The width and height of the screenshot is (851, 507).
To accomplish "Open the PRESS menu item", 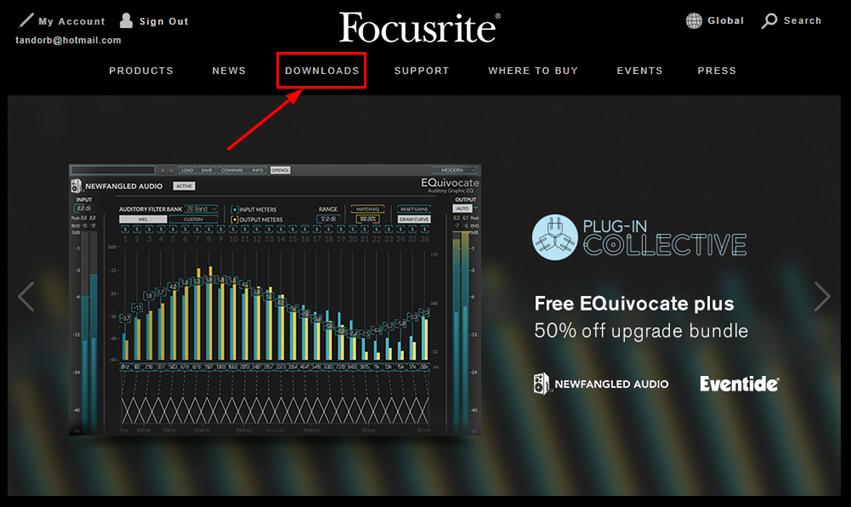I will pyautogui.click(x=717, y=71).
